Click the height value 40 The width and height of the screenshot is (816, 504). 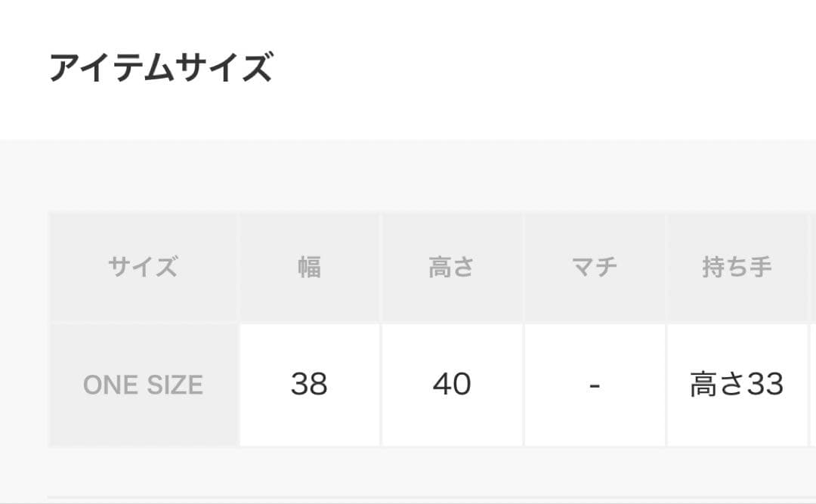click(451, 385)
